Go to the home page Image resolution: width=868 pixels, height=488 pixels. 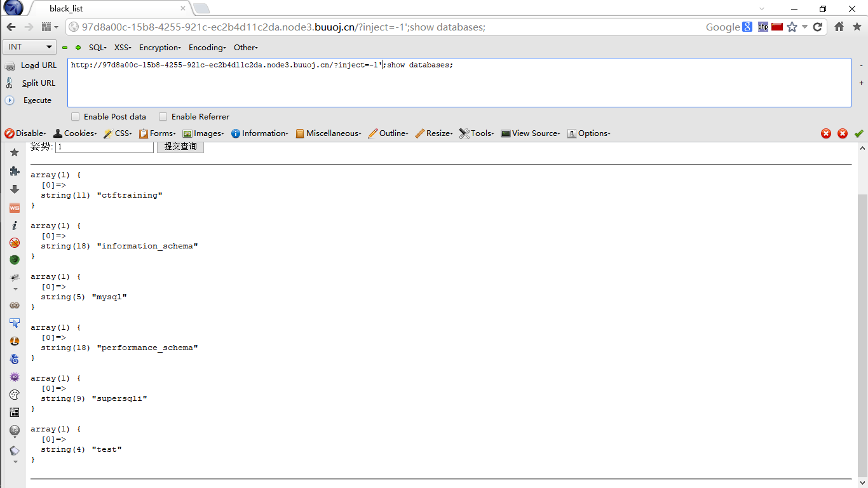point(839,27)
